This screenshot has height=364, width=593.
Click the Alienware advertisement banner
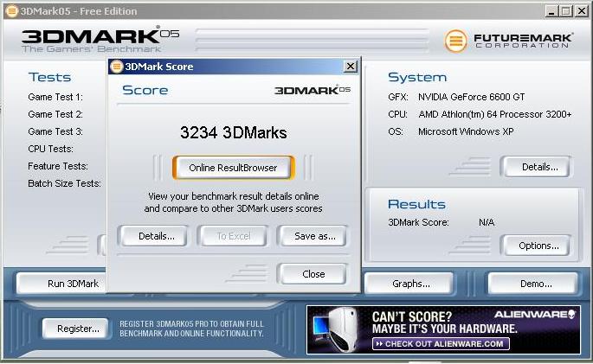[x=443, y=329]
